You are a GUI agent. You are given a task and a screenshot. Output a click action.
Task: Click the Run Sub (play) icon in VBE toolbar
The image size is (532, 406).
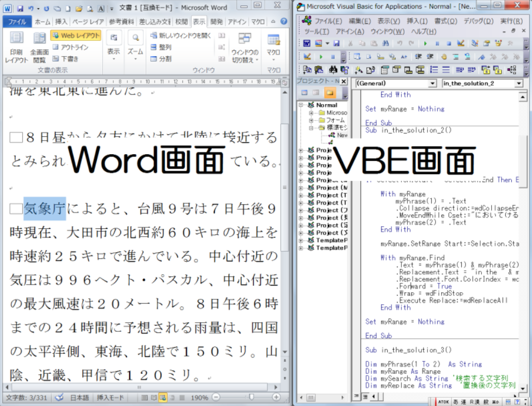[425, 44]
